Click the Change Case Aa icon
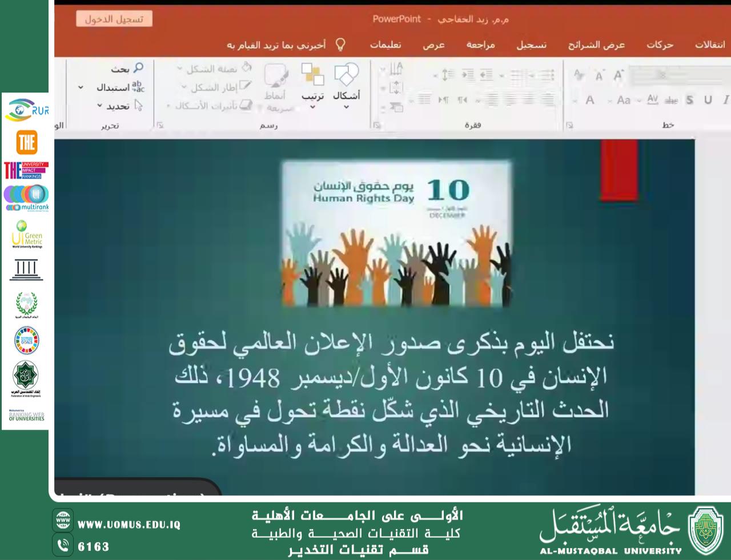Viewport: 731px width, 560px height. [624, 100]
